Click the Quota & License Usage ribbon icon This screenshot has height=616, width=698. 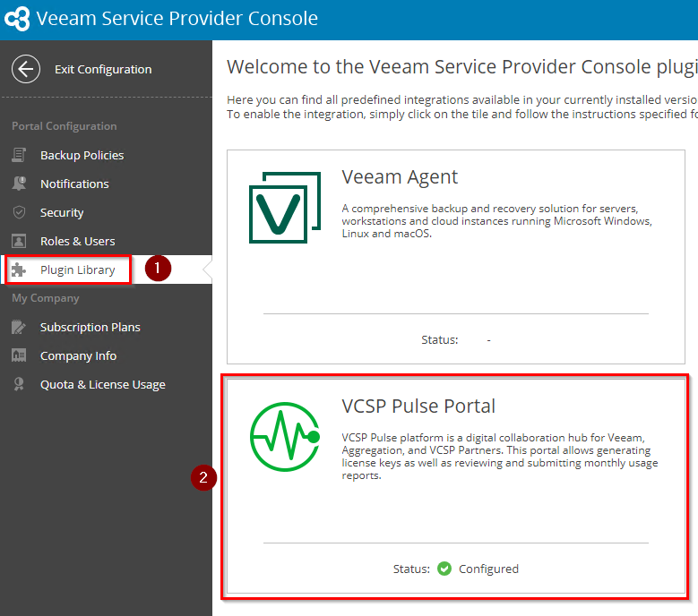[19, 384]
